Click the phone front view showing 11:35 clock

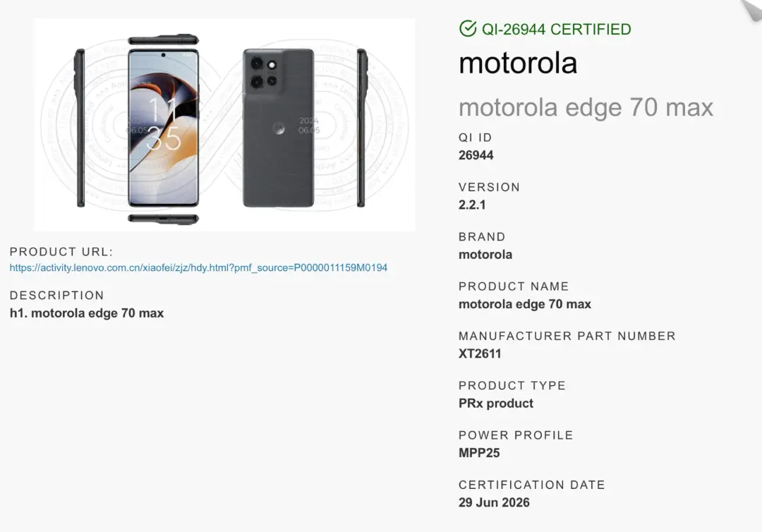click(163, 128)
